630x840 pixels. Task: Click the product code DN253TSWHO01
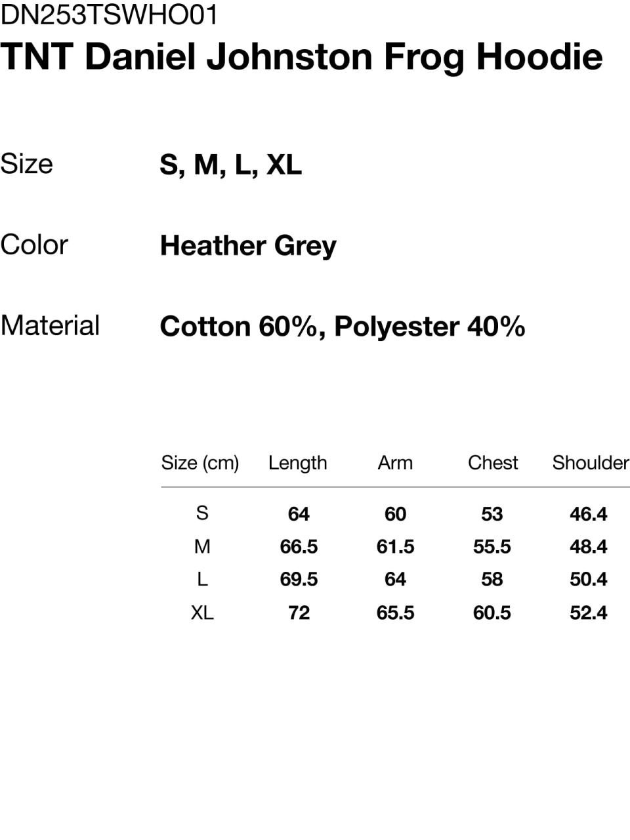click(x=109, y=14)
